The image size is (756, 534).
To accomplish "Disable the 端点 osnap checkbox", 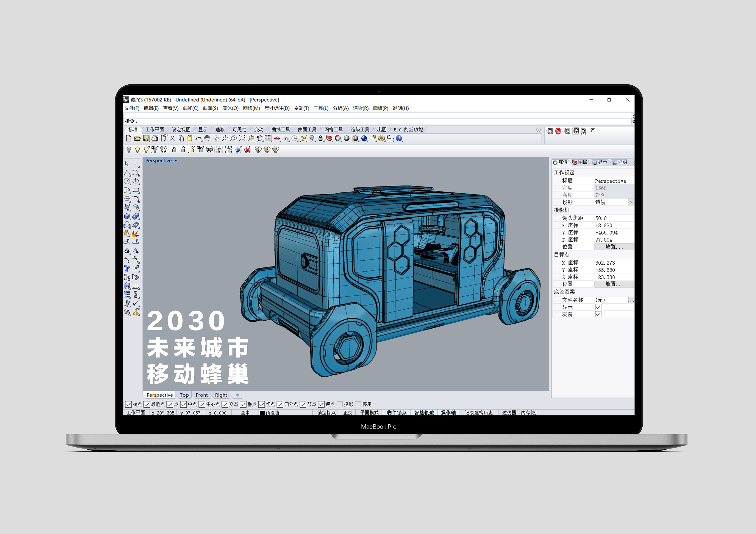I will [x=128, y=404].
